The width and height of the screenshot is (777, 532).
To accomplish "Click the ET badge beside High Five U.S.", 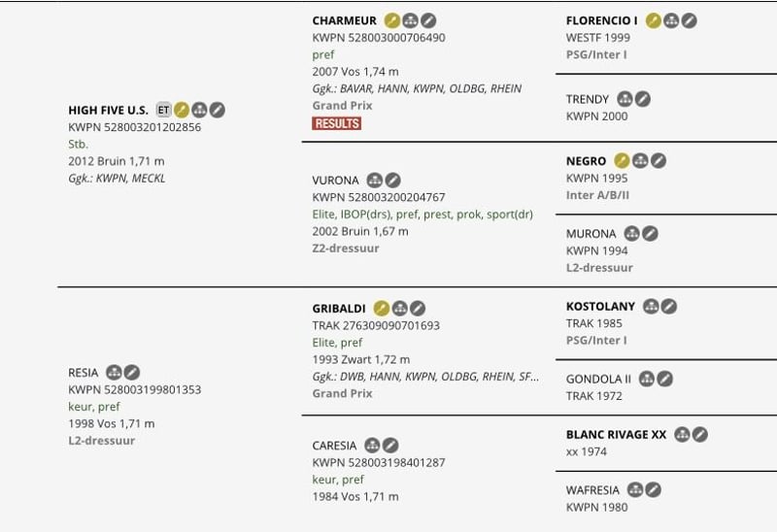I will tap(163, 110).
